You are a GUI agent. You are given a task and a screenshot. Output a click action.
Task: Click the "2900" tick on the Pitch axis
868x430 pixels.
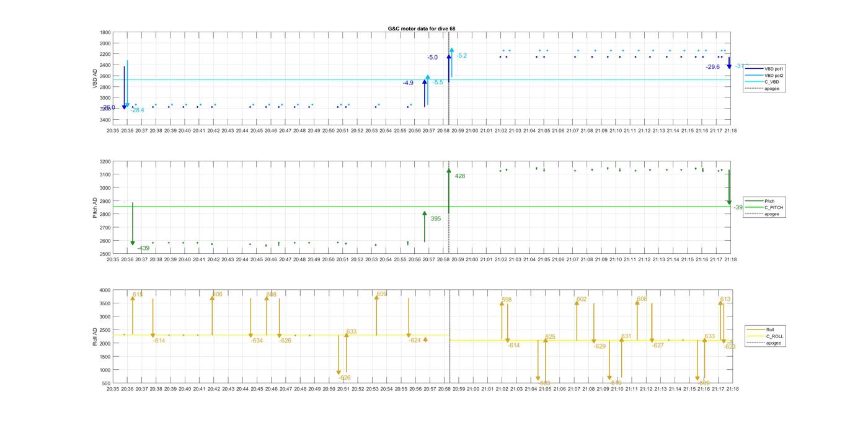(x=105, y=201)
